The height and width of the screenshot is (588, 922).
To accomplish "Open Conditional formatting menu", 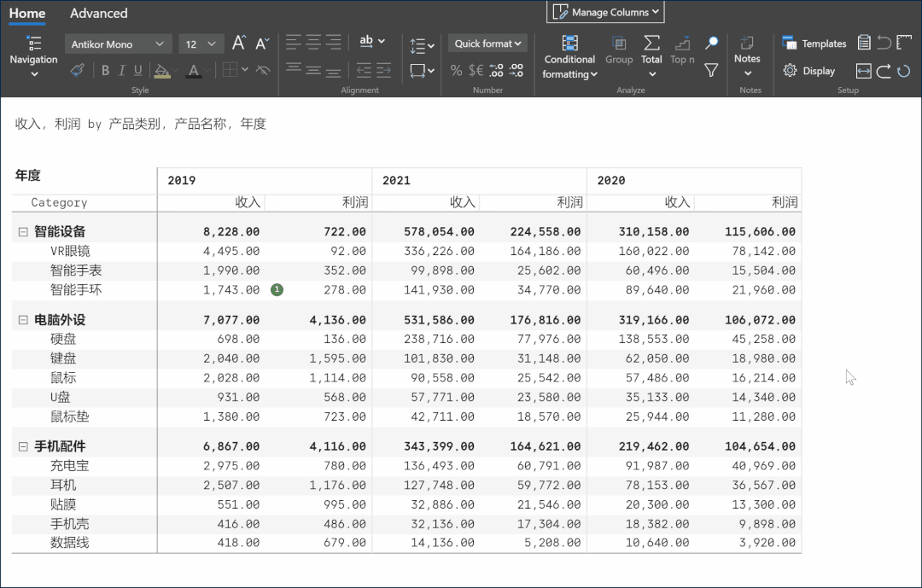I will point(569,57).
